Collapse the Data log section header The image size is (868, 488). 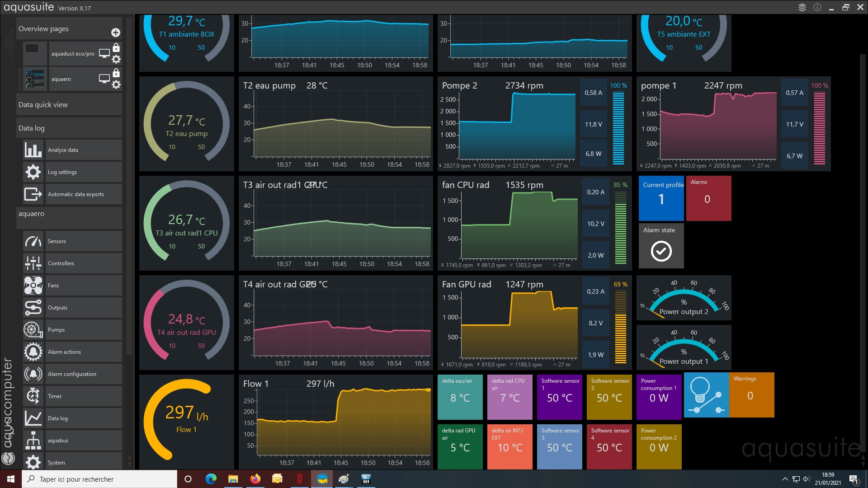click(69, 128)
